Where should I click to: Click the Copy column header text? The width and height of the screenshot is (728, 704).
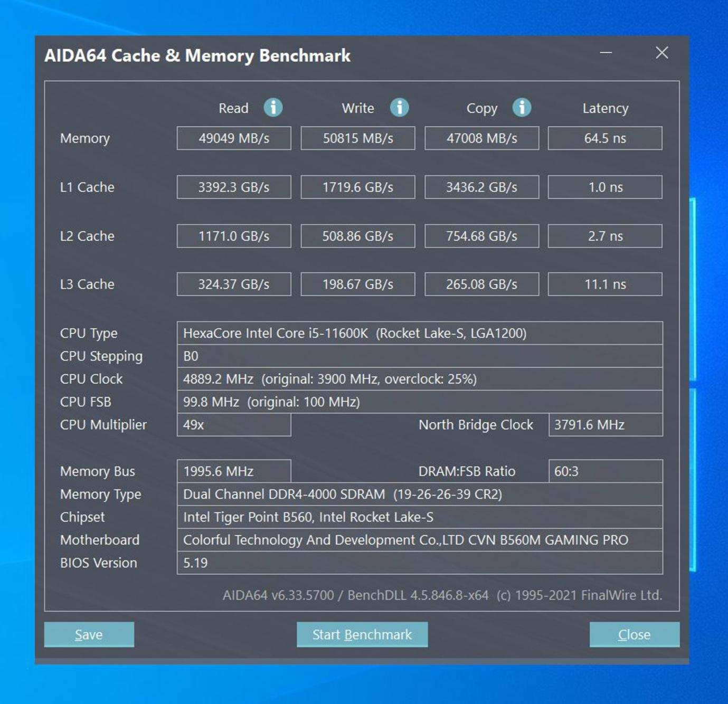point(482,109)
